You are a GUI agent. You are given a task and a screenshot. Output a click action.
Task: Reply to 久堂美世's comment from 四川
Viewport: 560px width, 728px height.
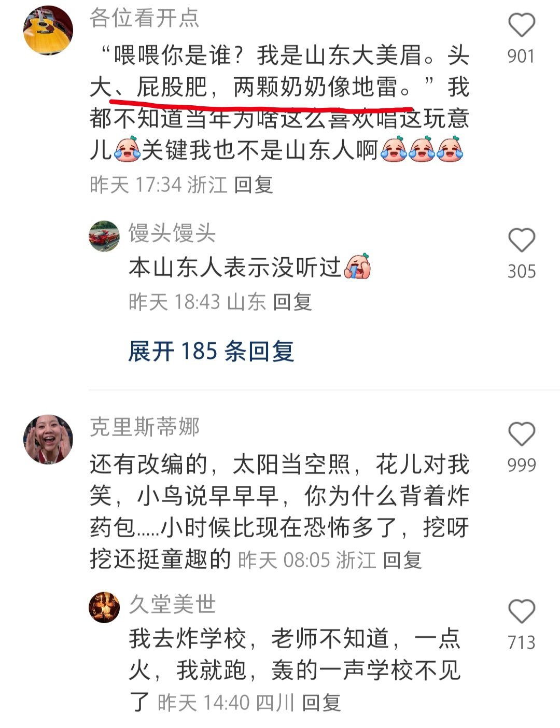coord(321,703)
